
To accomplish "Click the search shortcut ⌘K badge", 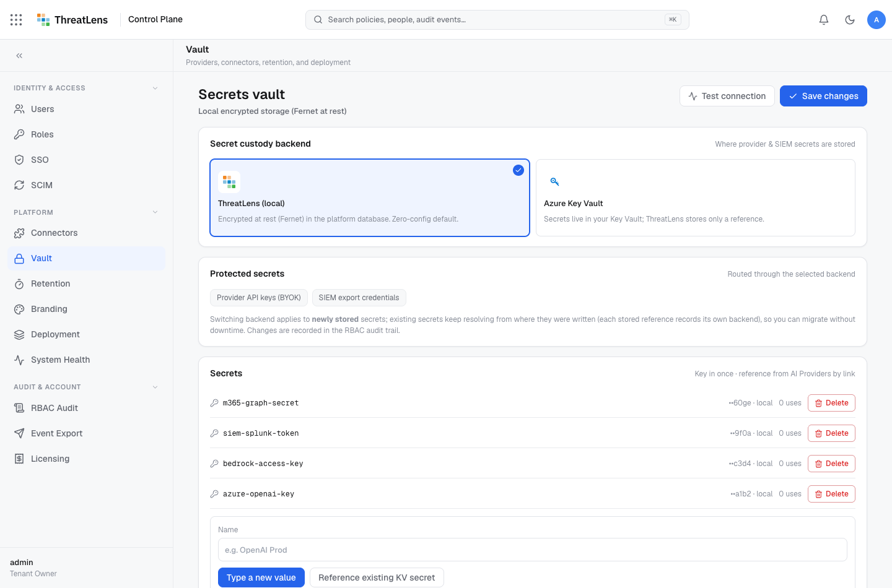I will (x=673, y=20).
